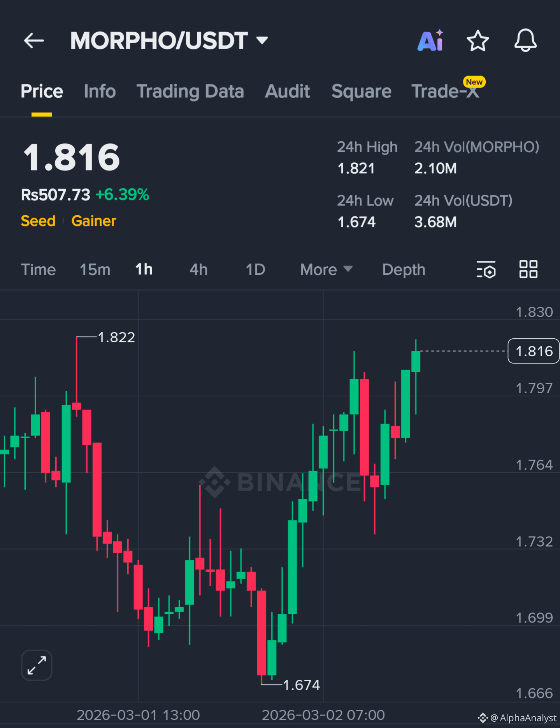Open the grid layout tools icon

coord(528,269)
